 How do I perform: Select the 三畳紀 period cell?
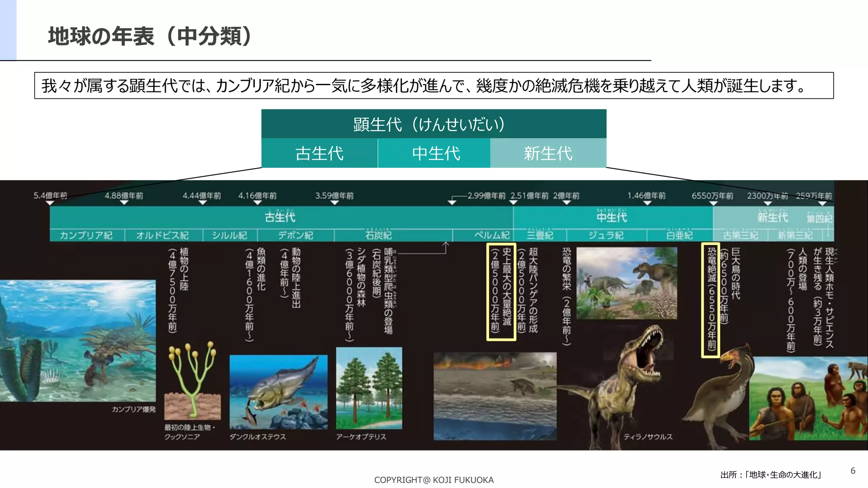(540, 235)
